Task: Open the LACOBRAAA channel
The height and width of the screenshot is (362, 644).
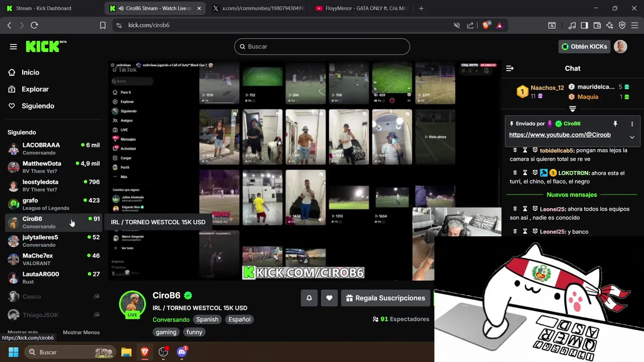Action: click(x=53, y=149)
